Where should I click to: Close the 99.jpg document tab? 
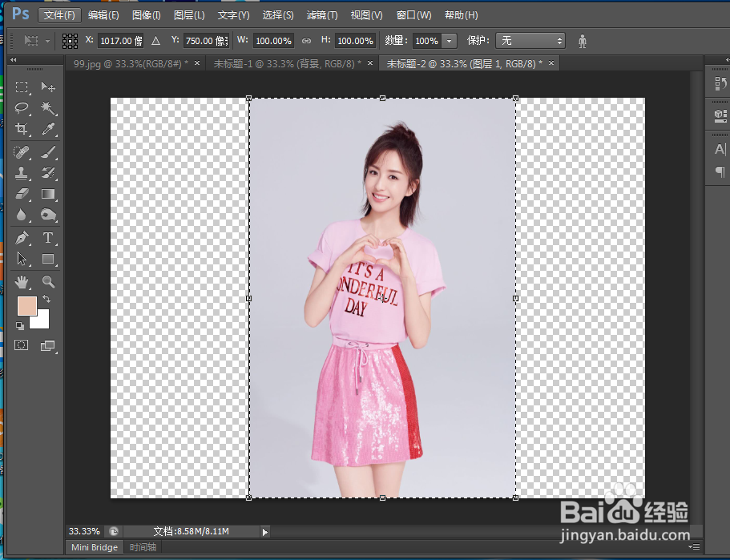pyautogui.click(x=197, y=62)
